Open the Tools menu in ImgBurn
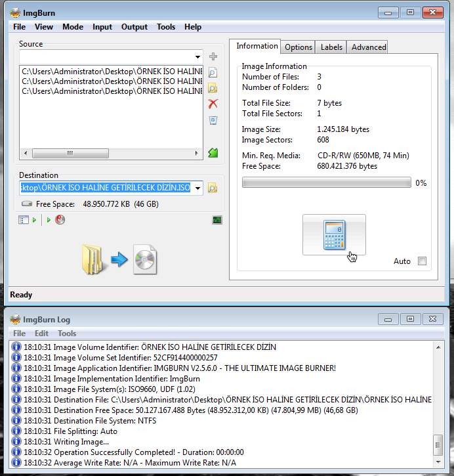454x476 pixels. click(166, 27)
